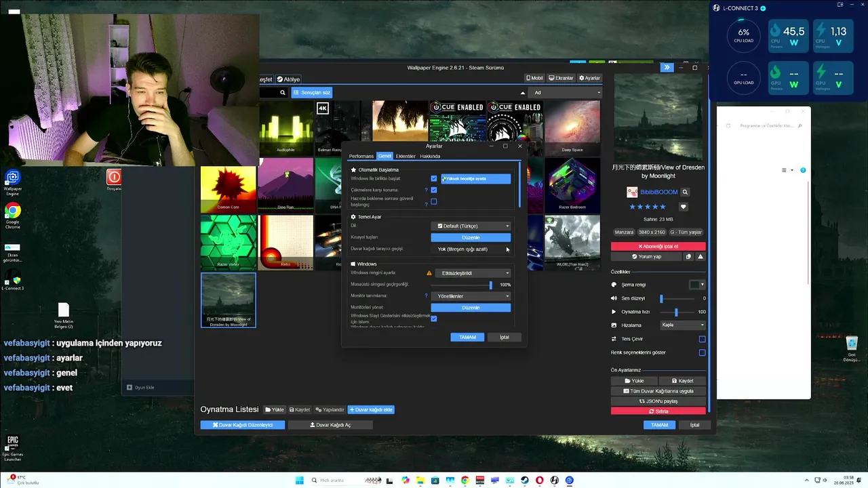Click Masaüstü simgesi geçirgenliği slider

pyautogui.click(x=460, y=285)
